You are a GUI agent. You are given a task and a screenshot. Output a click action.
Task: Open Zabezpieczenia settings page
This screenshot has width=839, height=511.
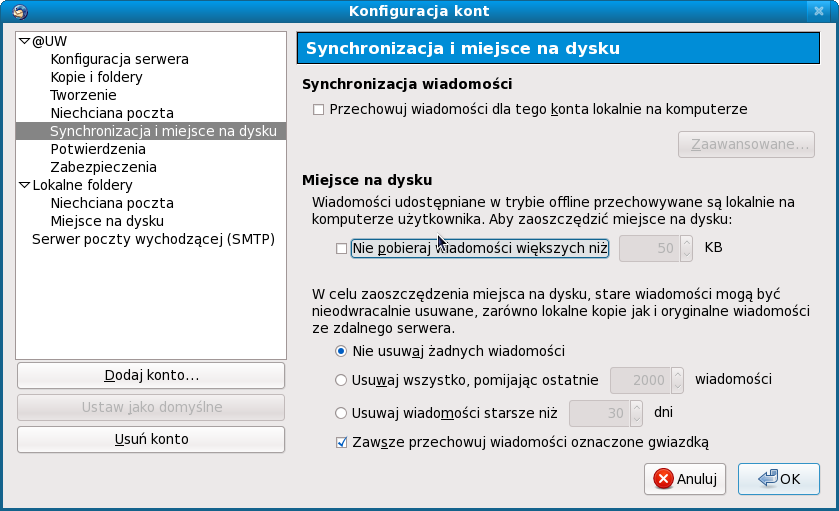(103, 167)
